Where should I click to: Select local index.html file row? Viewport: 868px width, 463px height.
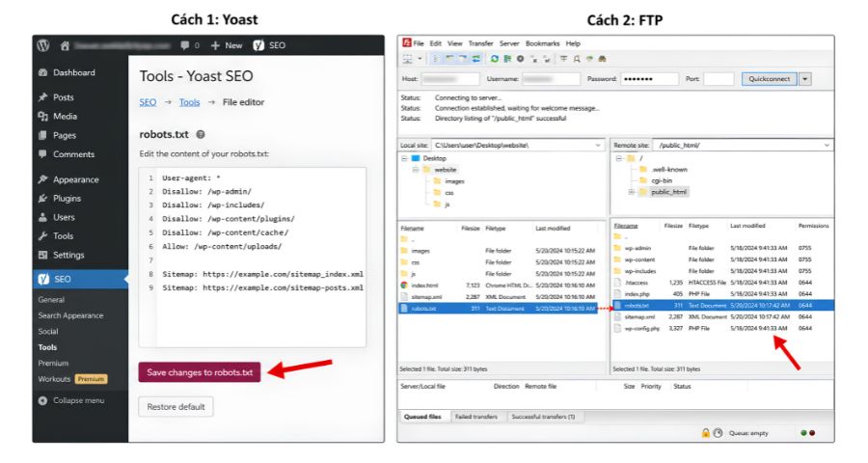tap(497, 286)
